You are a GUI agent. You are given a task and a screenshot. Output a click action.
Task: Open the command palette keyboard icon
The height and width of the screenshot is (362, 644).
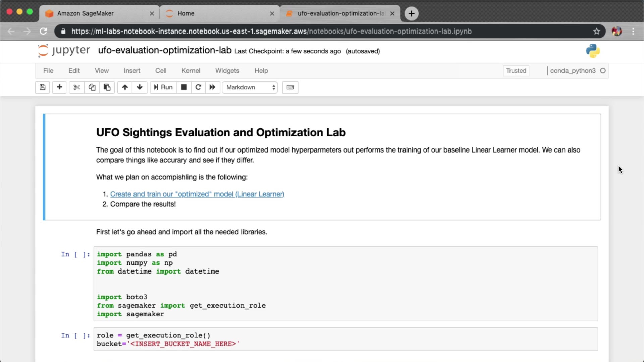point(290,87)
